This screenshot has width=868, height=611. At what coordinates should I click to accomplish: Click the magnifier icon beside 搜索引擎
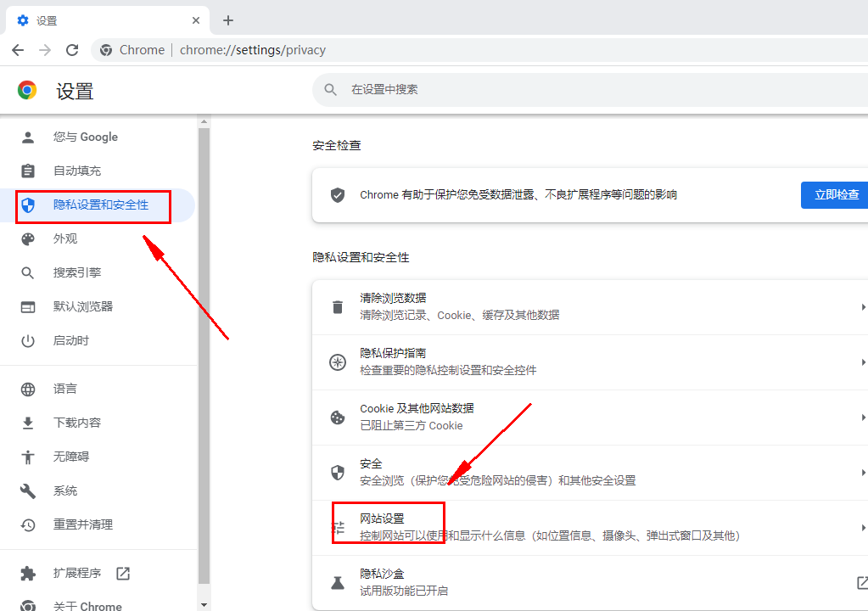point(28,273)
